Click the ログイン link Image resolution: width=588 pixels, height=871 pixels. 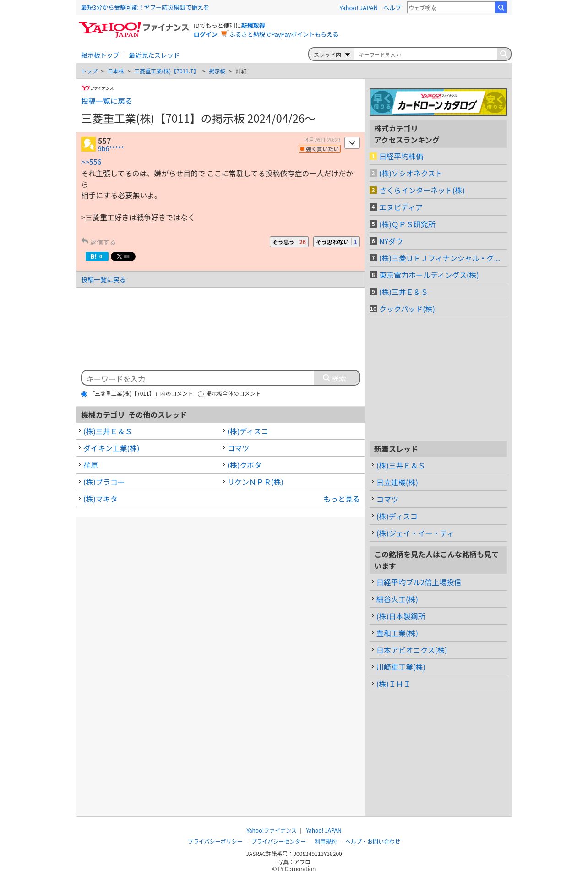(x=205, y=34)
